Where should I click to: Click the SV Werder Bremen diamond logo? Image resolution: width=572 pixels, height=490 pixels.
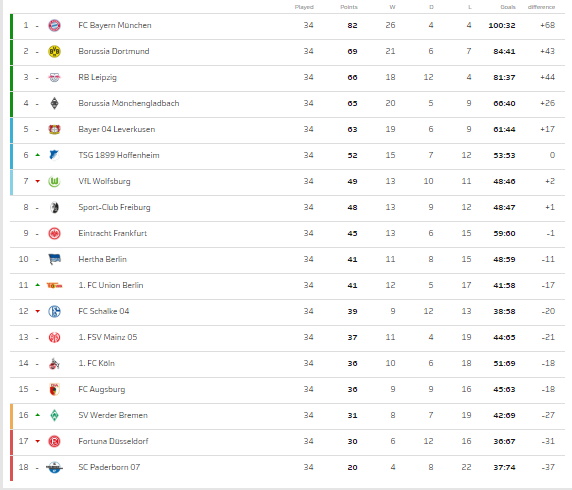[x=54, y=416]
